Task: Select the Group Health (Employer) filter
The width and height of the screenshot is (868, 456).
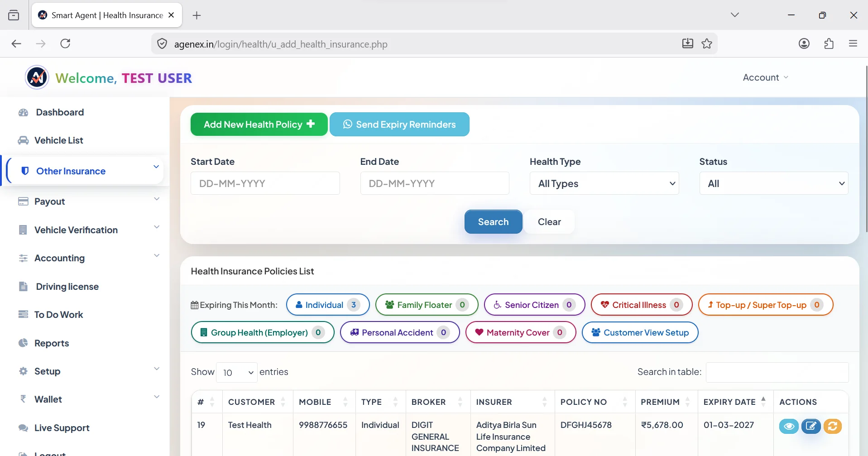Action: [x=263, y=332]
